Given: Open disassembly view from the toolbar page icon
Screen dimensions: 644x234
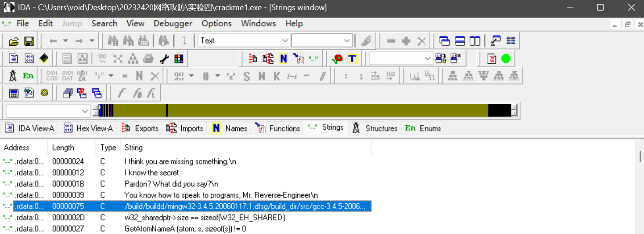Looking at the screenshot, I should 14,58.
